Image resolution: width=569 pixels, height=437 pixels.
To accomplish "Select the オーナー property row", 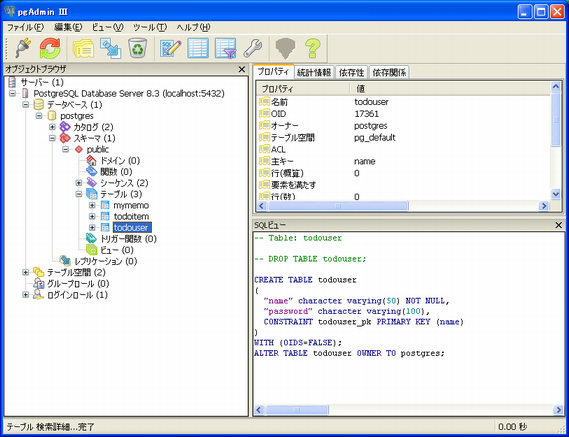I will 404,126.
